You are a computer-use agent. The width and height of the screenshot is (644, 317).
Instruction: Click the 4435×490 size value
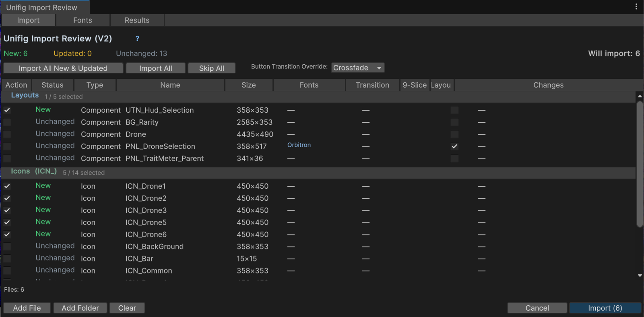pyautogui.click(x=255, y=134)
